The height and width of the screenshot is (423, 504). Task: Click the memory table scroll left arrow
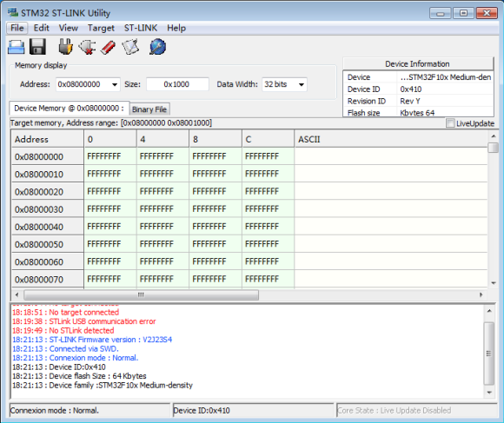[x=17, y=294]
